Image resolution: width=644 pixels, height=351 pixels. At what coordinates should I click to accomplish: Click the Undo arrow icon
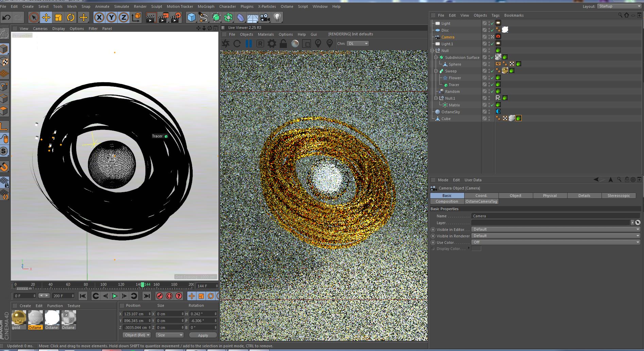click(6, 17)
